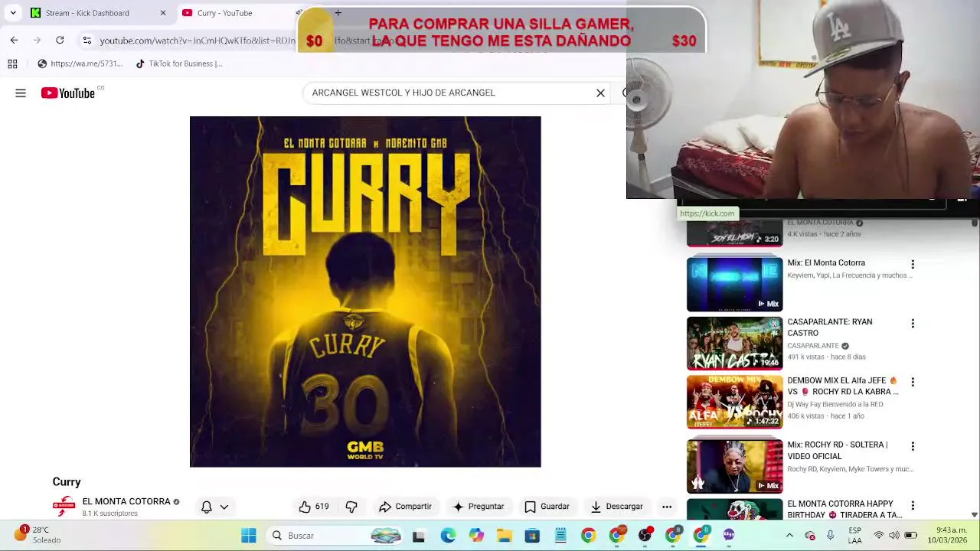Show hidden system tray icons chevron
This screenshot has width=980, height=551.
[789, 536]
